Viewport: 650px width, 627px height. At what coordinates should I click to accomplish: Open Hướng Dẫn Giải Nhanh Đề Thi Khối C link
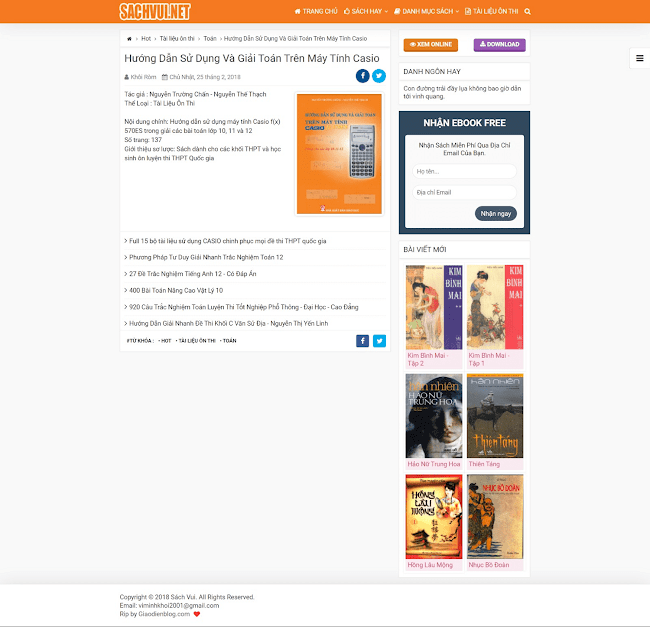pos(226,323)
